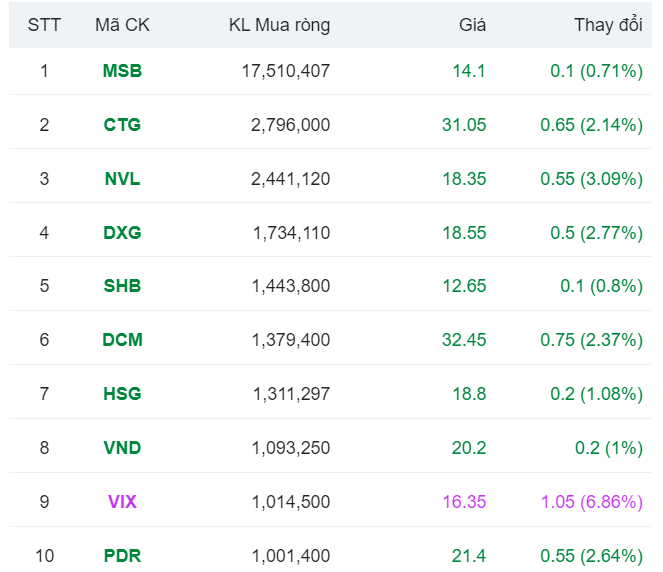Screen dimensions: 663x572
Task: Select net buy volume 1,443,800
Action: click(291, 286)
